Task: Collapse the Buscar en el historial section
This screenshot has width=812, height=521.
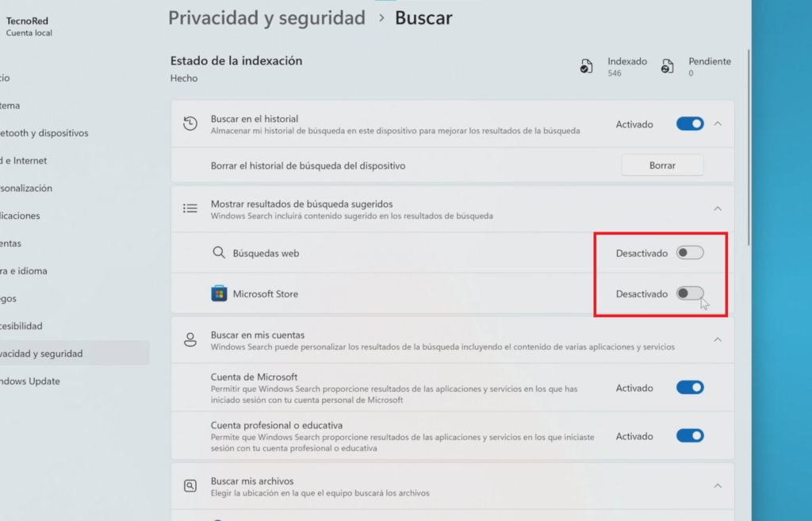Action: [718, 124]
